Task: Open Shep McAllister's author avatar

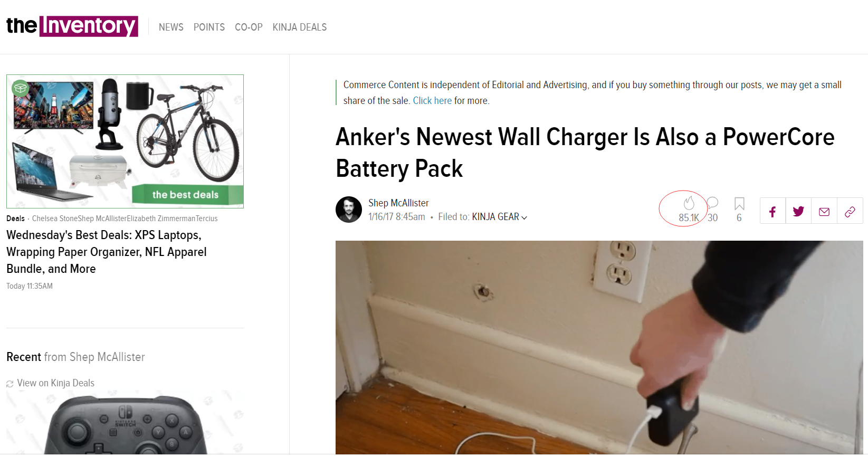Action: pos(349,210)
